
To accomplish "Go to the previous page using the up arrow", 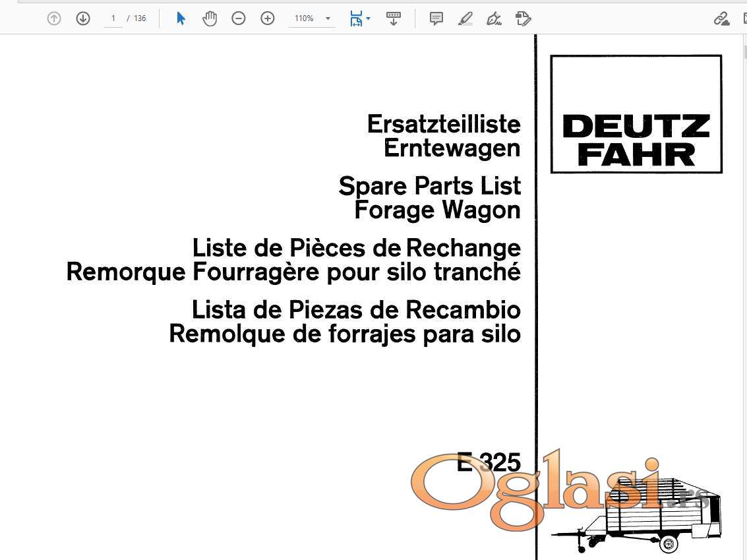I will point(54,18).
